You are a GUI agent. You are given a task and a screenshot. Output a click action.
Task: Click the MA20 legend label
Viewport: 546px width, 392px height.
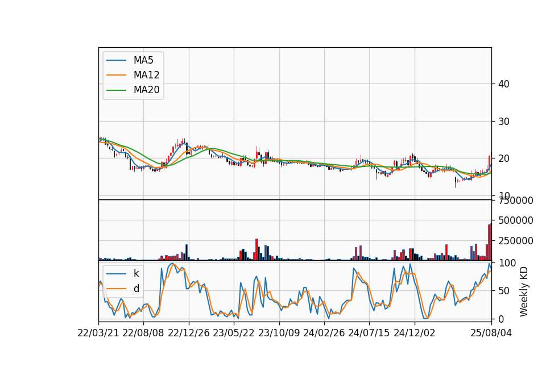click(146, 90)
